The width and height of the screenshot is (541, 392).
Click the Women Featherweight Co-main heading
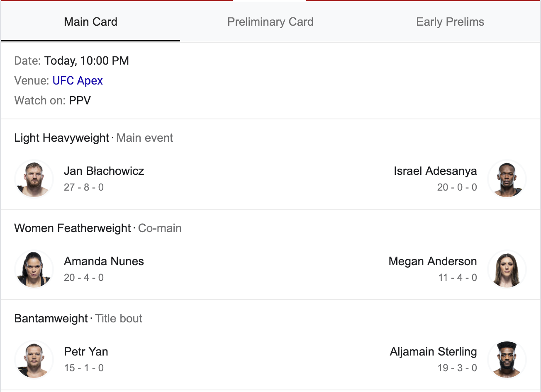coord(97,228)
